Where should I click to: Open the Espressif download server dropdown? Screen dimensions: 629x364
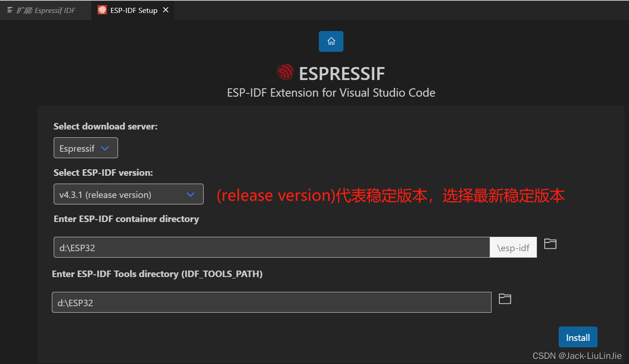coord(86,148)
